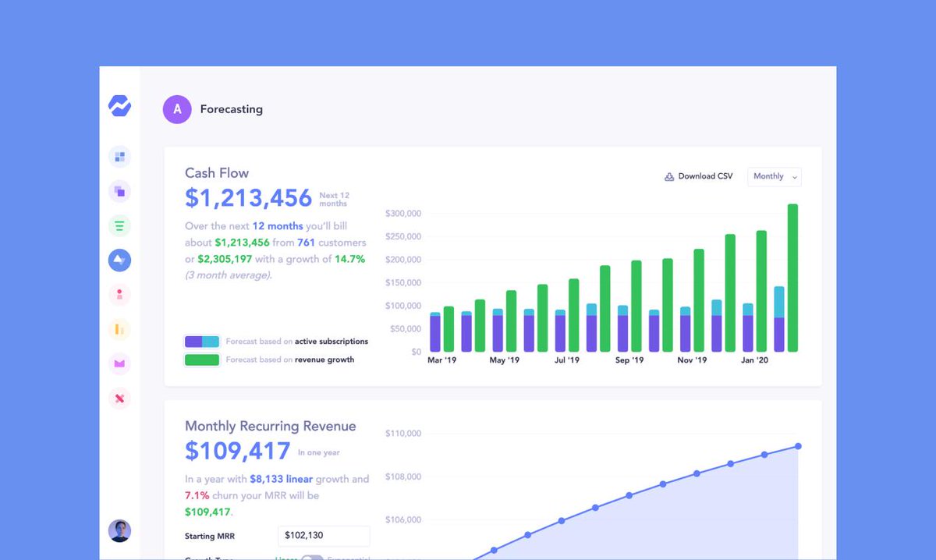Click the purple bar above Mar '19

tap(435, 332)
